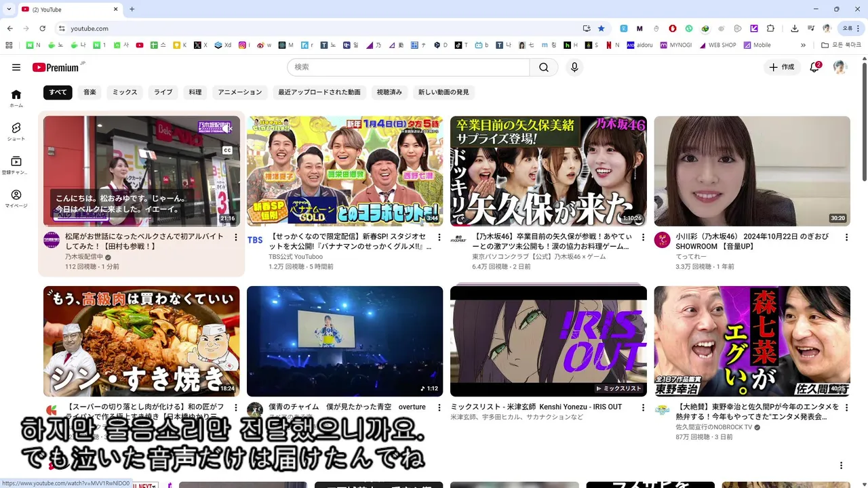
Task: Open 佐久間宣行のNOBROCK TV channel avatar
Action: (662, 410)
